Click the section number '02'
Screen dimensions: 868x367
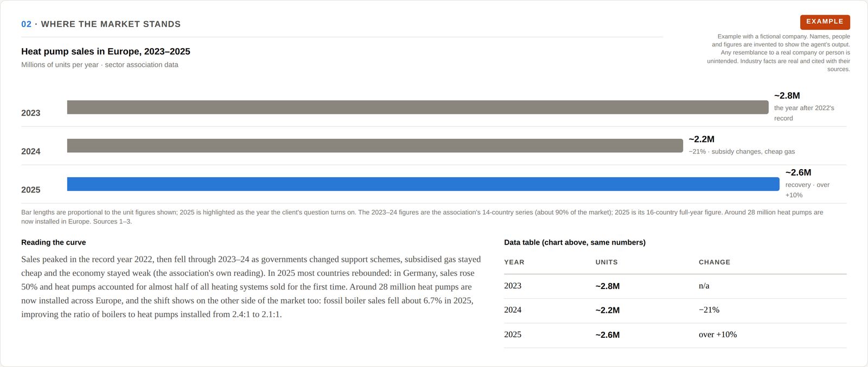[26, 24]
